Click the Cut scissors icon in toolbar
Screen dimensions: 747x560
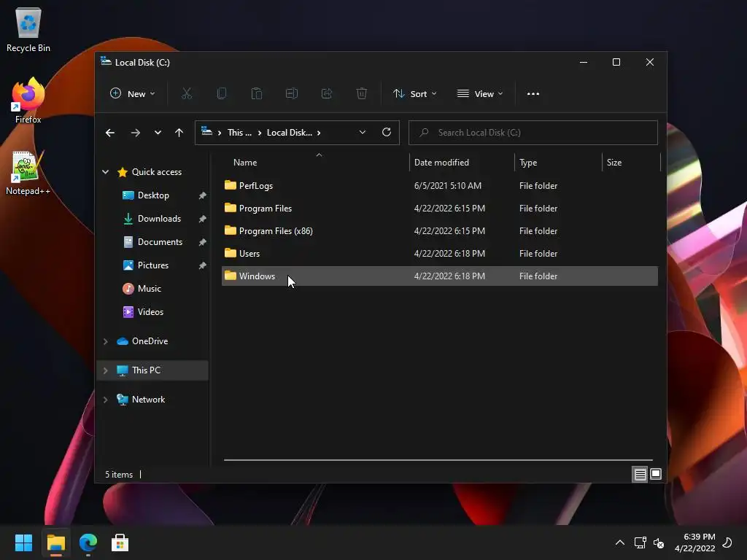pyautogui.click(x=186, y=94)
